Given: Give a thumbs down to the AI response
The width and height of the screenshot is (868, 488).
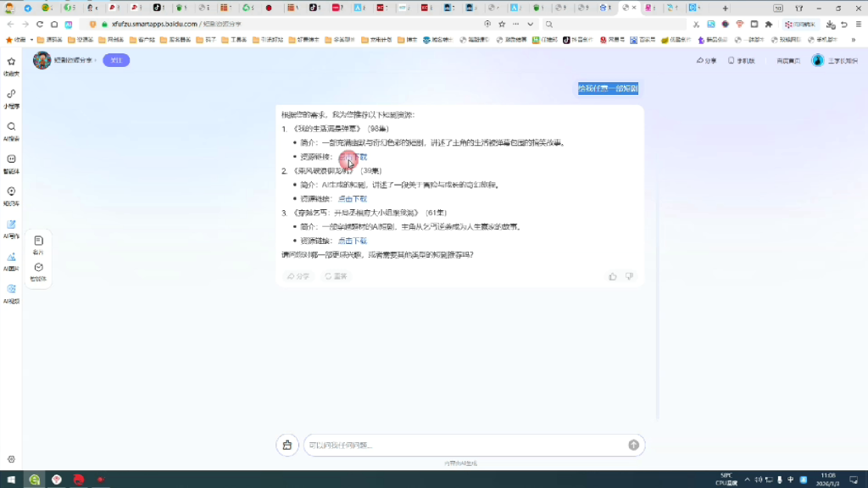Looking at the screenshot, I should (629, 276).
